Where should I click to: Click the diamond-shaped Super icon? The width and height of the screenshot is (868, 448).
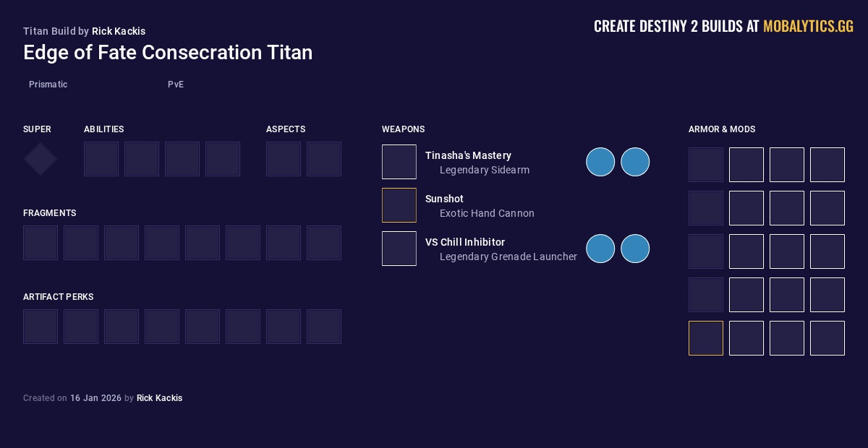click(41, 159)
